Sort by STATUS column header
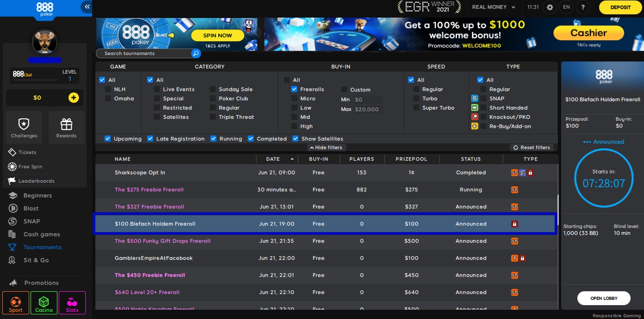 click(471, 159)
